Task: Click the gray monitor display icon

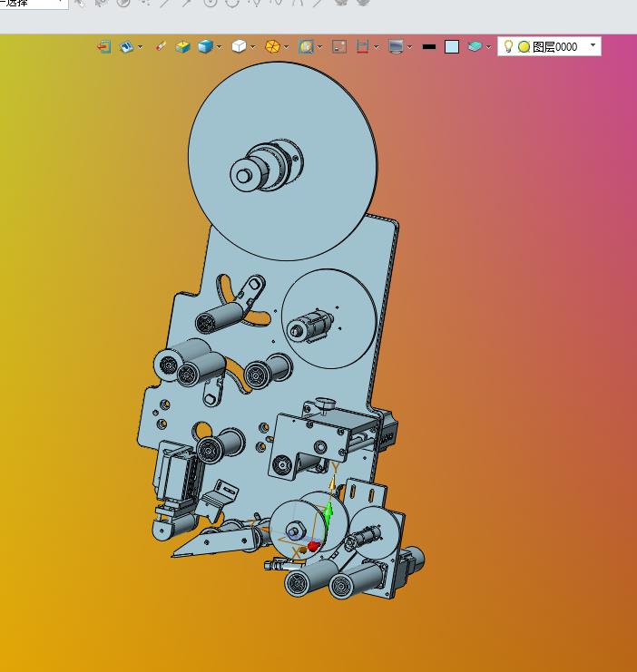Action: coord(396,46)
